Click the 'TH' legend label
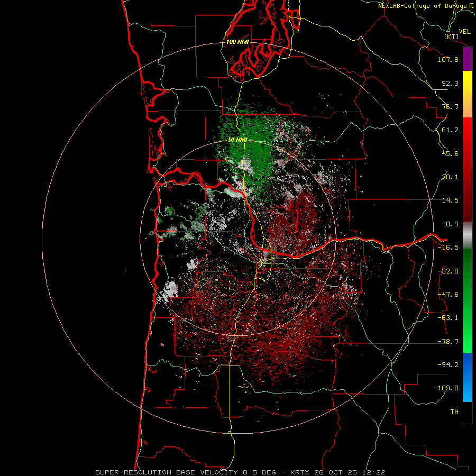The width and height of the screenshot is (476, 476). click(454, 412)
